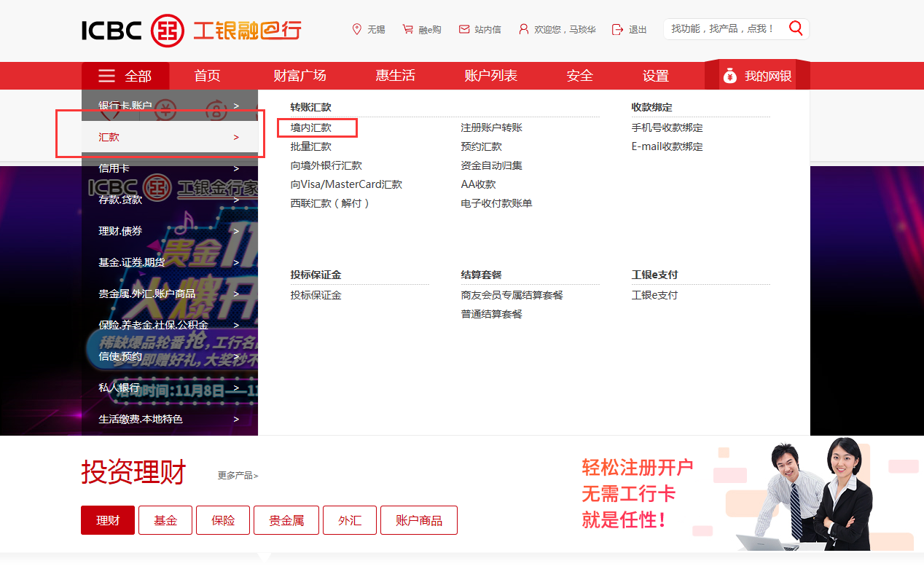Viewport: 924px width, 577px height.
Task: Open the E-mail收款绑定 link
Action: [667, 146]
